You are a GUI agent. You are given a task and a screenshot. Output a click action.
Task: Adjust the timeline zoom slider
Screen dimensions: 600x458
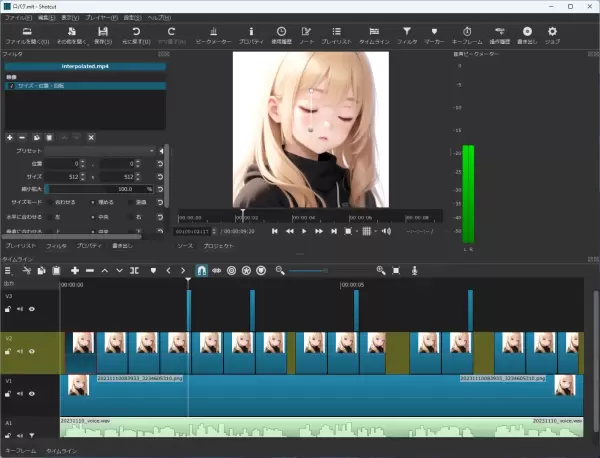[329, 271]
